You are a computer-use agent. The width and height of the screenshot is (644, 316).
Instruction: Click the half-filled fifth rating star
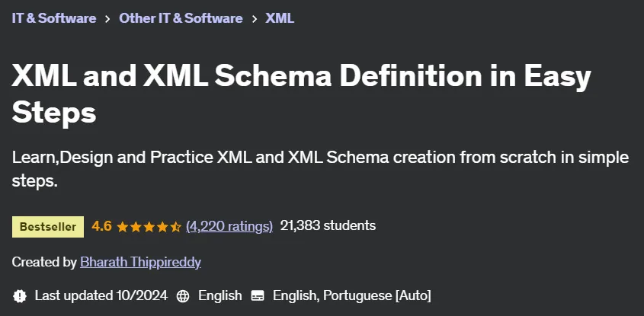pyautogui.click(x=176, y=227)
